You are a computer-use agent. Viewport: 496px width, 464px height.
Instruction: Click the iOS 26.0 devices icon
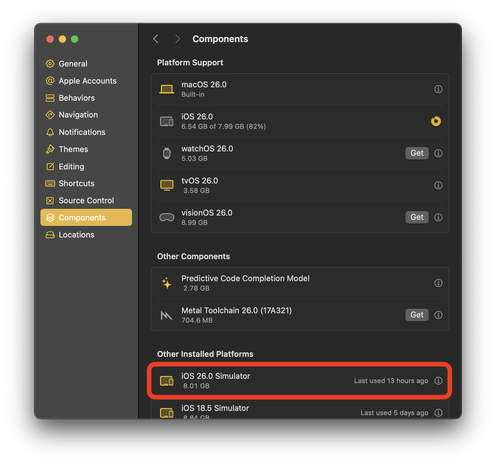pos(167,121)
